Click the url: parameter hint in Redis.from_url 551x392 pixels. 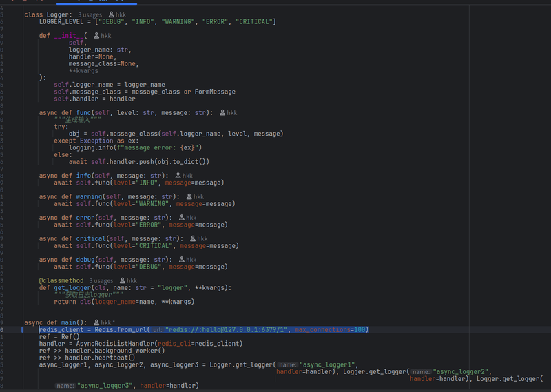(158, 330)
